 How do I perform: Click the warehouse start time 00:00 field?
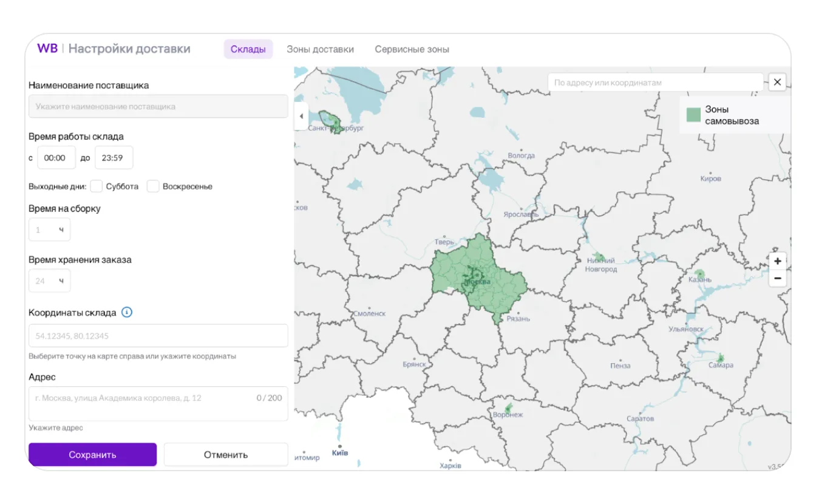tap(56, 157)
